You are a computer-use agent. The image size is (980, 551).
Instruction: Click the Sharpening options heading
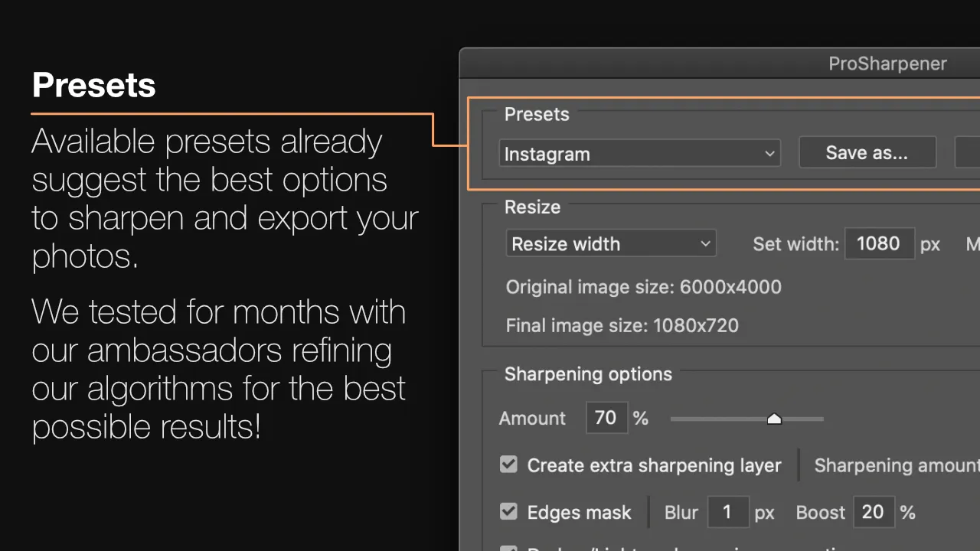588,374
